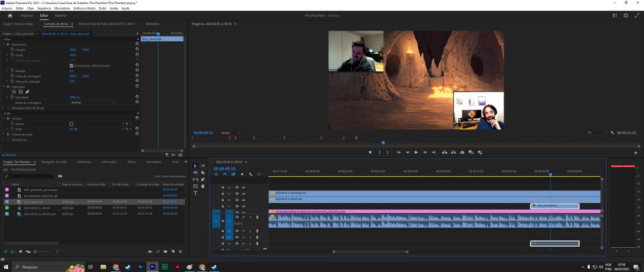This screenshot has height=272, width=644.
Task: Switch to Navegador de mídia tab
Action: [54, 161]
